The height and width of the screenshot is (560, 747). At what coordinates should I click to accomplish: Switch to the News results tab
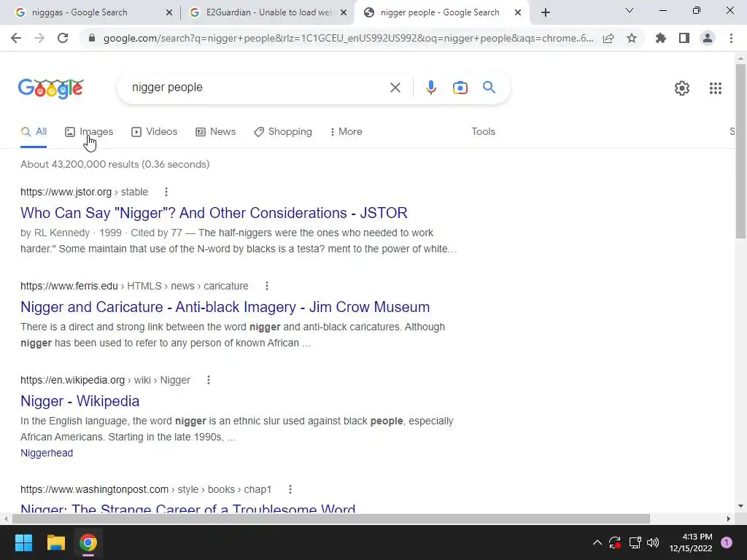(215, 132)
